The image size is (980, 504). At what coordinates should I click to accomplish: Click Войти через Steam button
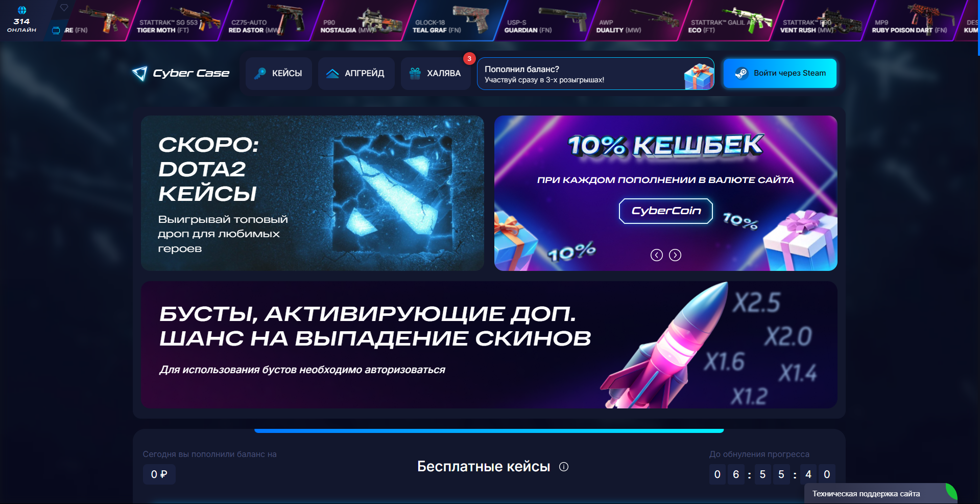[x=780, y=73]
